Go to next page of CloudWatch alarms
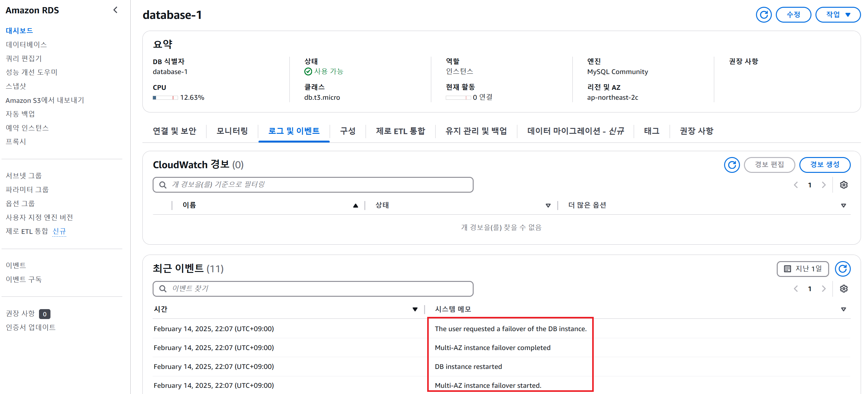 point(824,185)
